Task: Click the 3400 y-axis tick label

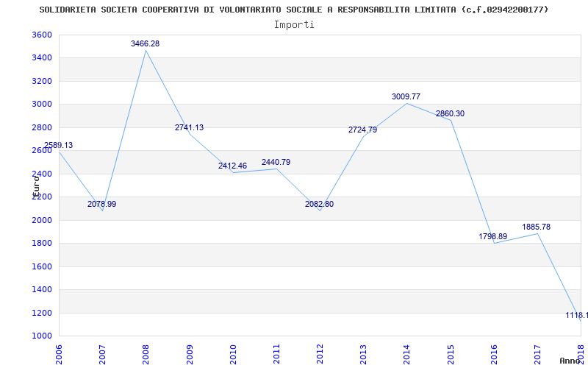Action: [x=42, y=58]
